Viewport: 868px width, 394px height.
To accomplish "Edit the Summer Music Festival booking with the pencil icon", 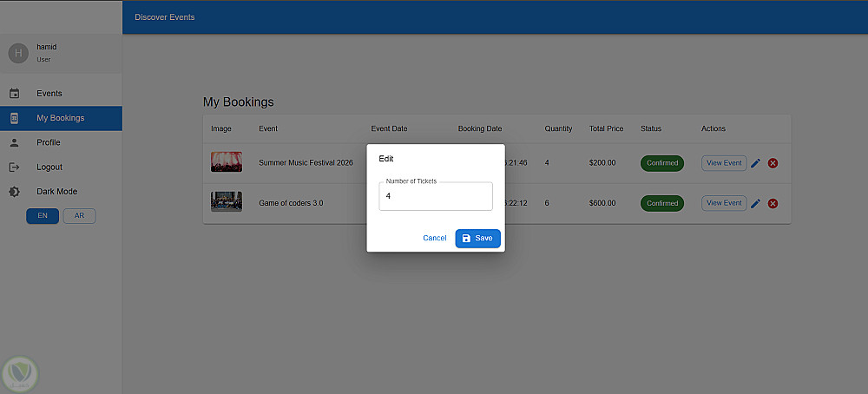I will 756,163.
